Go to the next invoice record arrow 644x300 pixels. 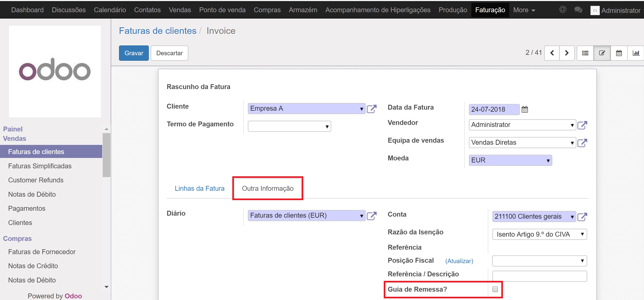coord(567,53)
